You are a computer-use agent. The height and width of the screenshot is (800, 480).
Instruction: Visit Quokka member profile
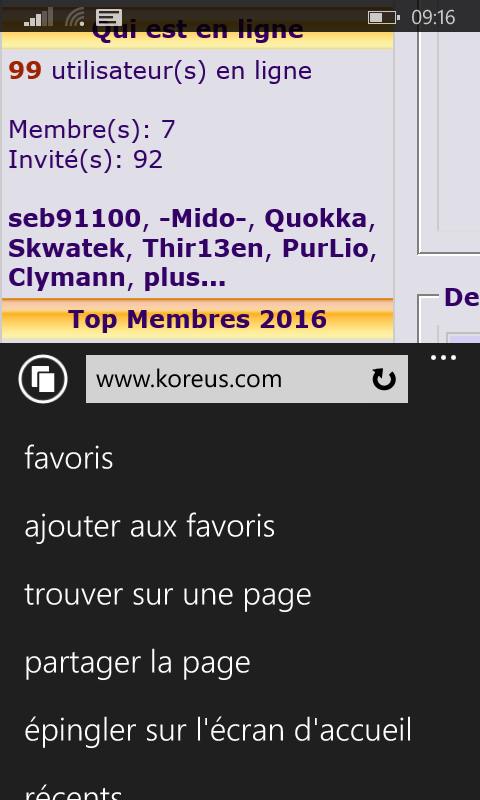316,219
